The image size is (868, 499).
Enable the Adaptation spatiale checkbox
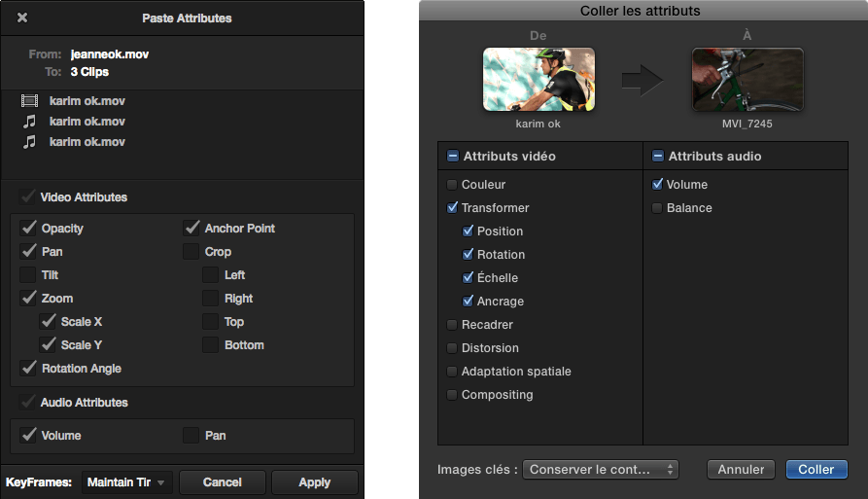[452, 371]
